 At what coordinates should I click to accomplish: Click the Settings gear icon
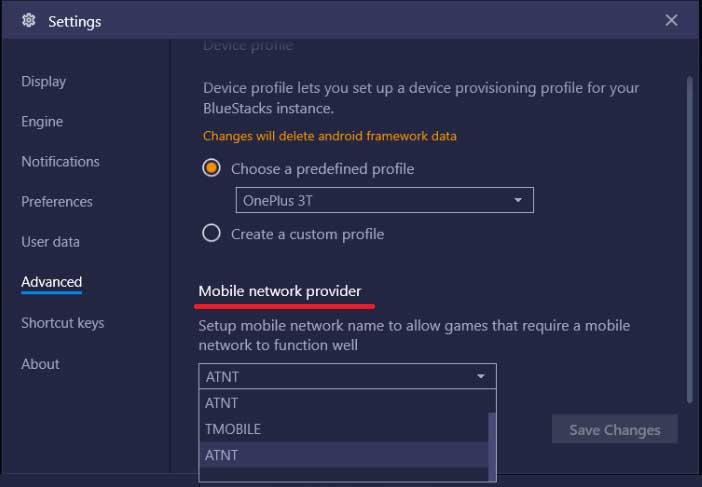(28, 21)
